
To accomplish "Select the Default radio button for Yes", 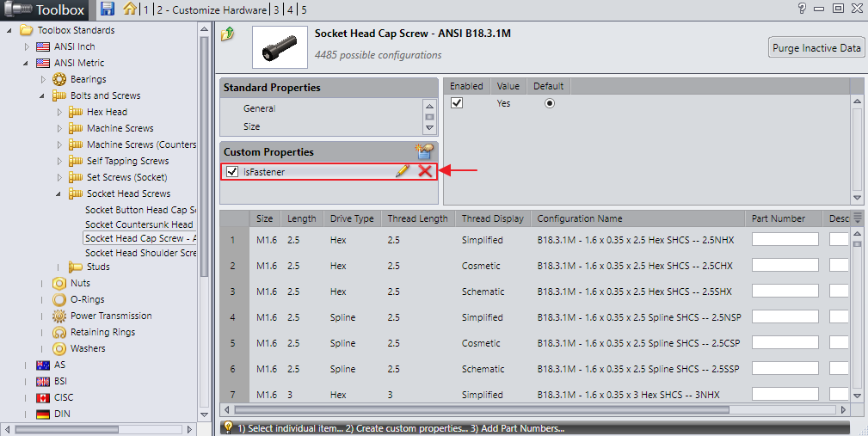I will click(x=550, y=103).
